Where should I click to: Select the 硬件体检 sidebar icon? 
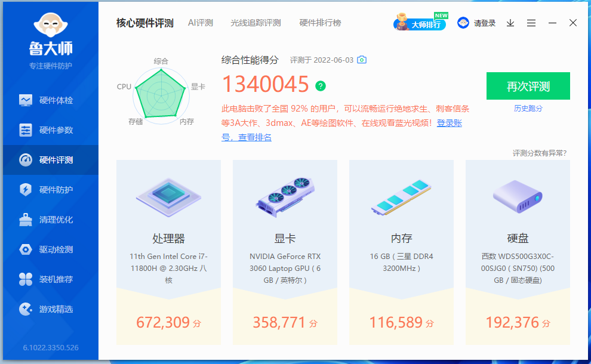click(x=25, y=100)
